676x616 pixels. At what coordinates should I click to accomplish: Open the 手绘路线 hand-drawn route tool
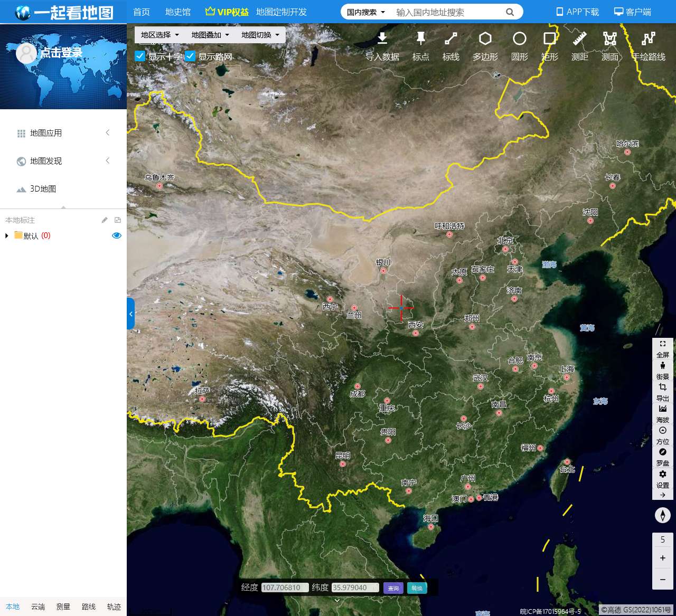pyautogui.click(x=648, y=39)
